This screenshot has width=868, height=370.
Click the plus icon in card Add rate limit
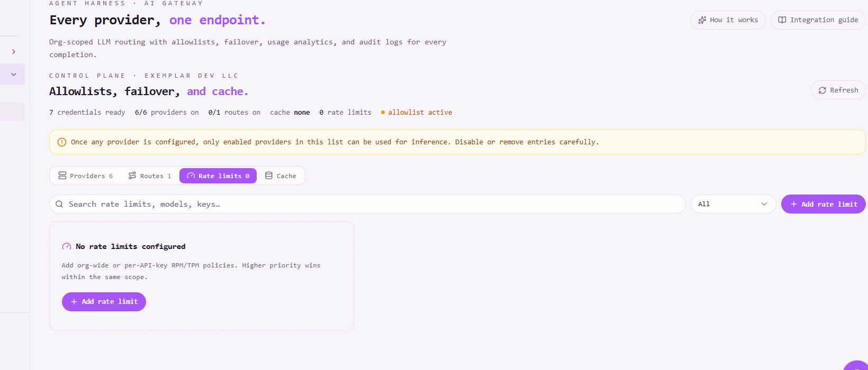[x=74, y=302]
